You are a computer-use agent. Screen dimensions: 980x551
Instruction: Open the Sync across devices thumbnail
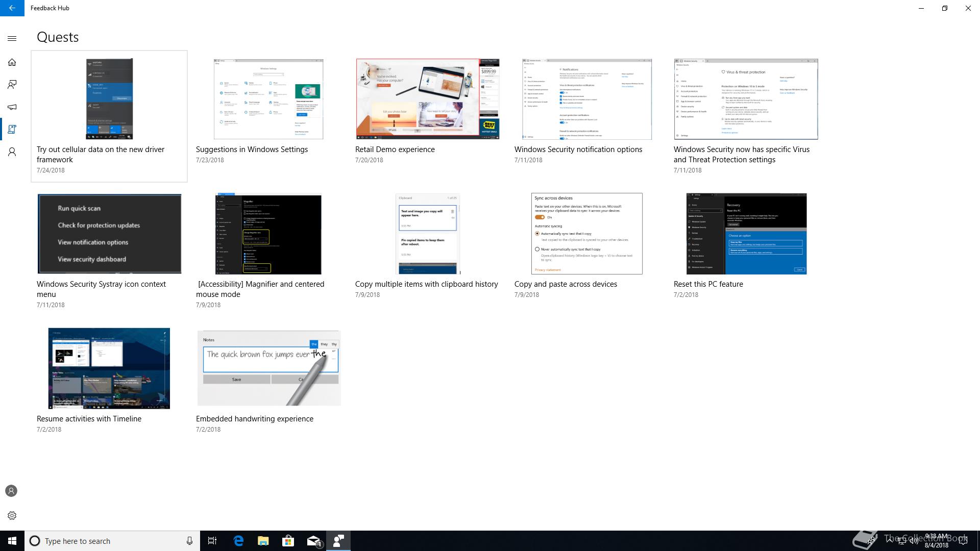click(x=587, y=234)
